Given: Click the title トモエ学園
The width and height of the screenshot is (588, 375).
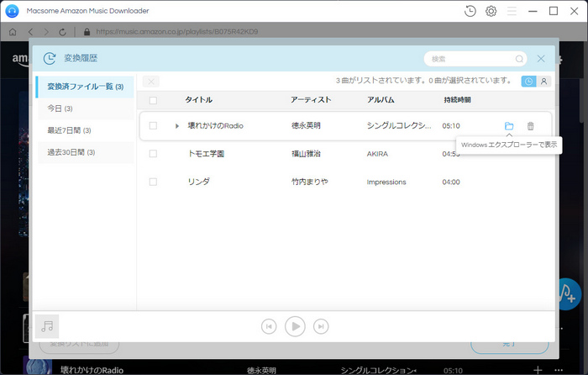Looking at the screenshot, I should click(x=206, y=154).
